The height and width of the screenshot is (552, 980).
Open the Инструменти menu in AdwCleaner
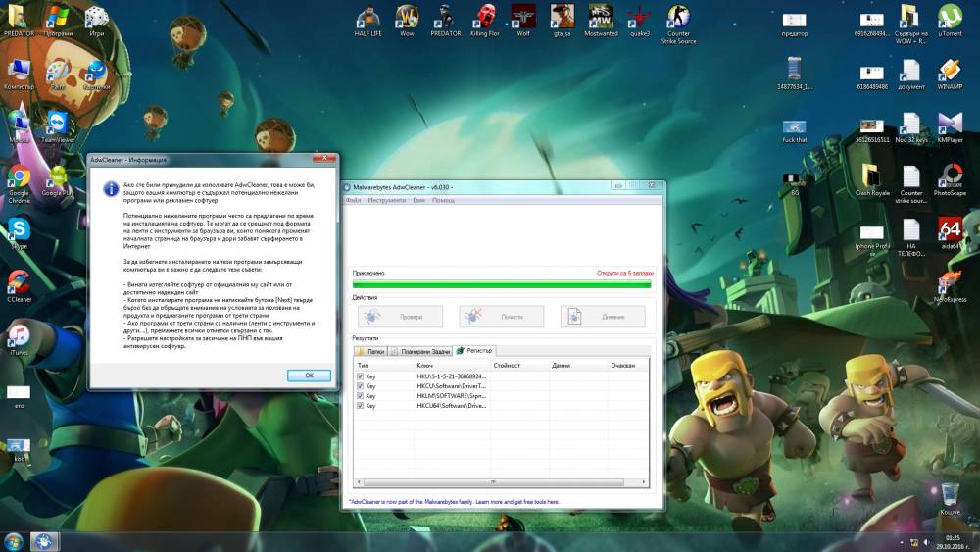(387, 200)
